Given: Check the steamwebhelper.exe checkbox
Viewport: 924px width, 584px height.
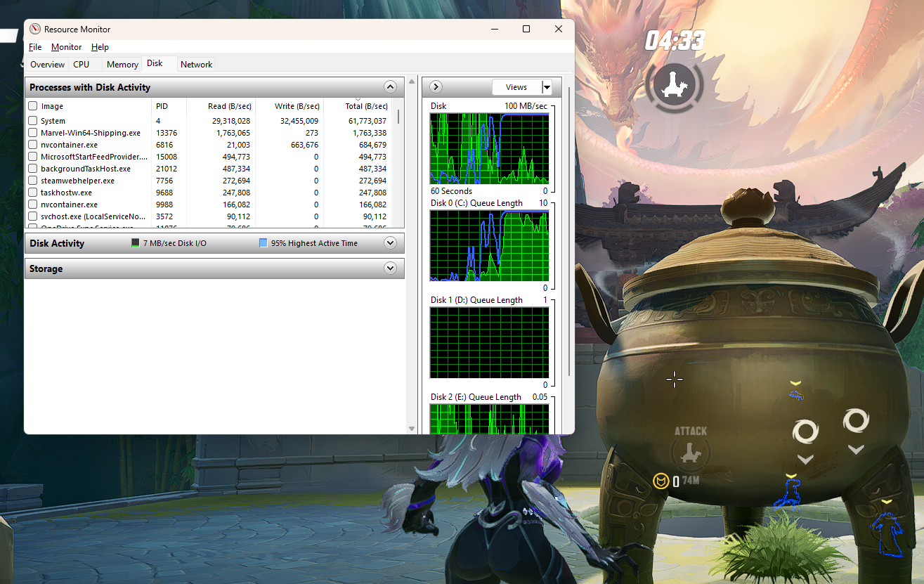Looking at the screenshot, I should (x=32, y=181).
